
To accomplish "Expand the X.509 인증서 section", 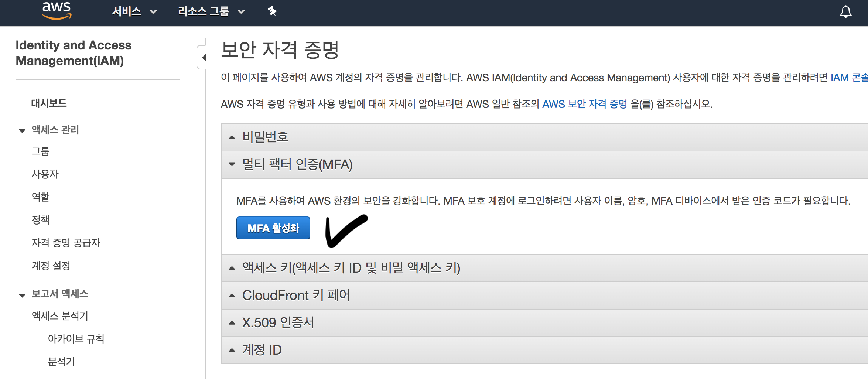I will point(544,322).
